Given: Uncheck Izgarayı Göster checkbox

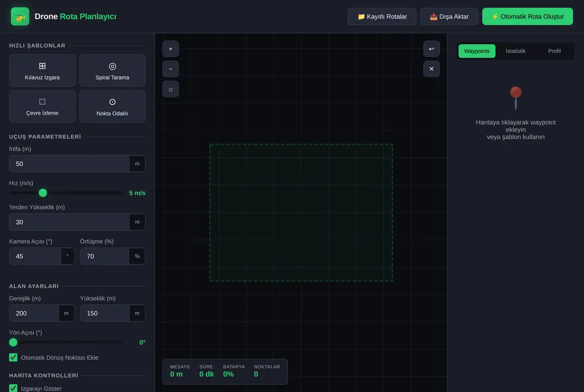Looking at the screenshot, I should 13,389.
